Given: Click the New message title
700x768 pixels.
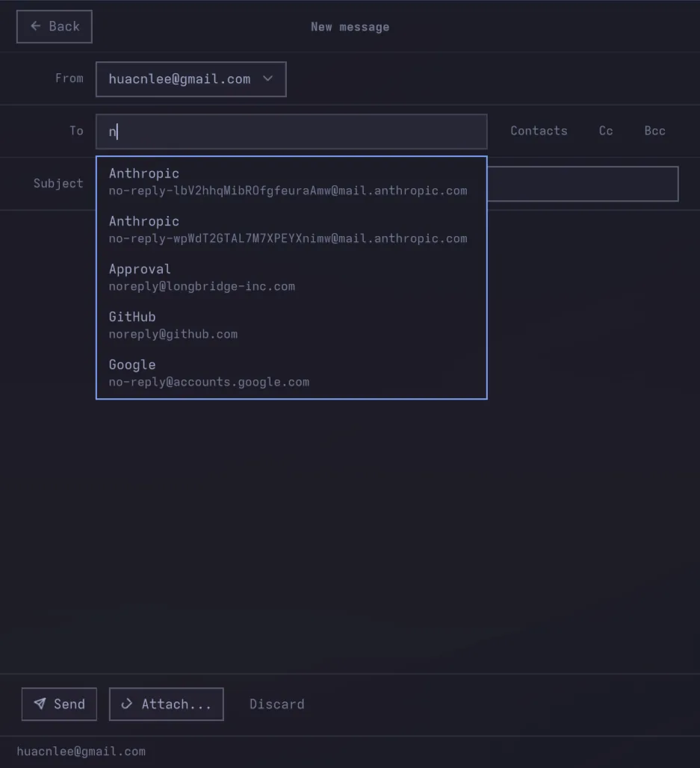Looking at the screenshot, I should click(350, 27).
